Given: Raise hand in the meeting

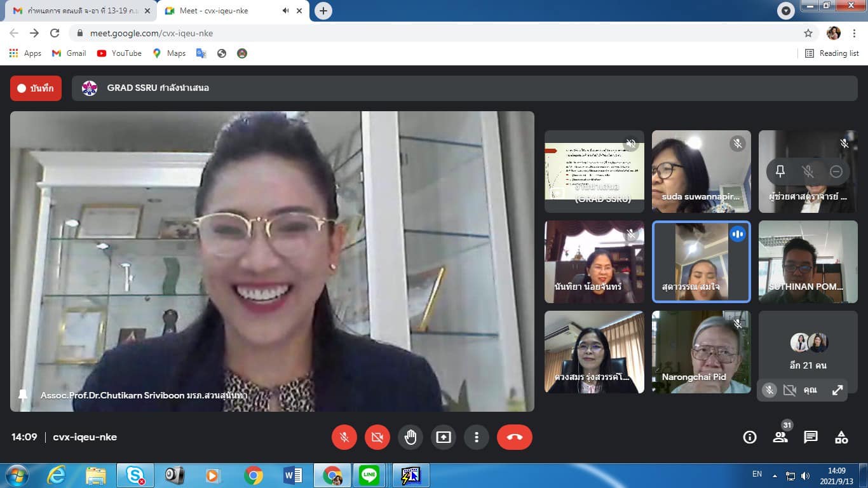Looking at the screenshot, I should 410,437.
